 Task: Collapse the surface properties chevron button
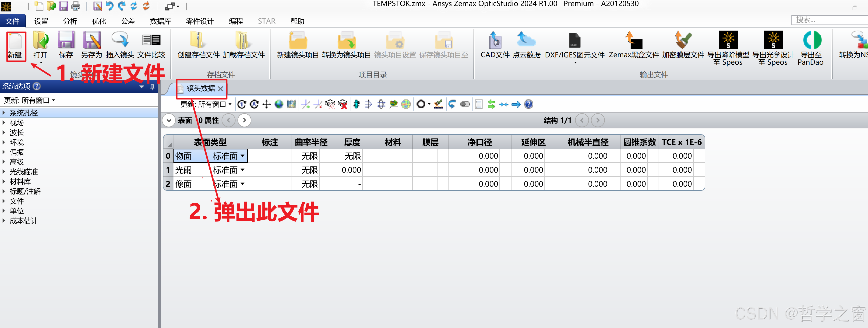tap(169, 120)
